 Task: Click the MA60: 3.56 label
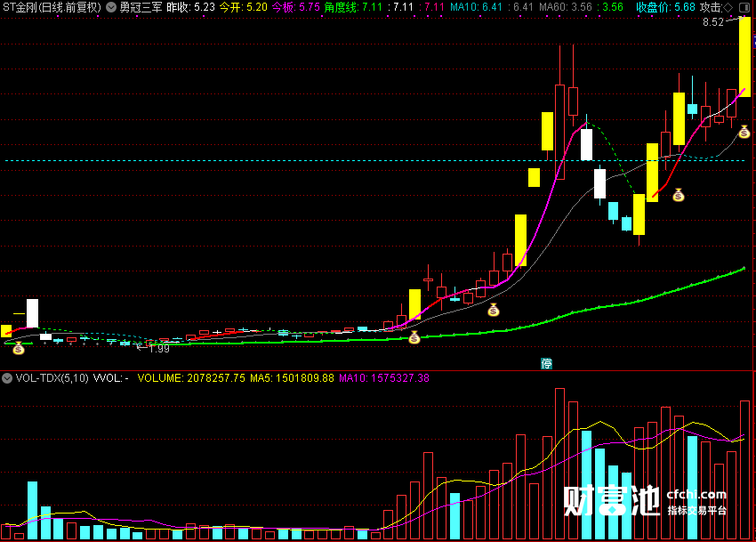(x=566, y=7)
